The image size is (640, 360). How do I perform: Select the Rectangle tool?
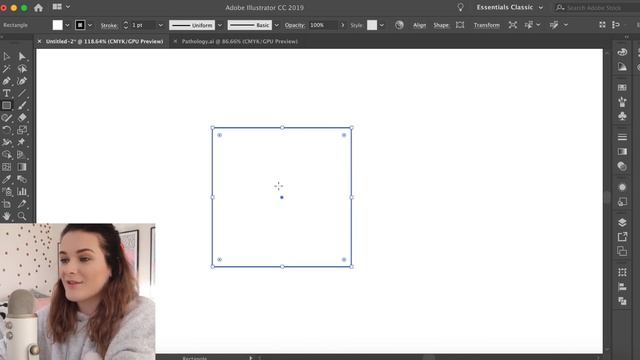pos(7,105)
